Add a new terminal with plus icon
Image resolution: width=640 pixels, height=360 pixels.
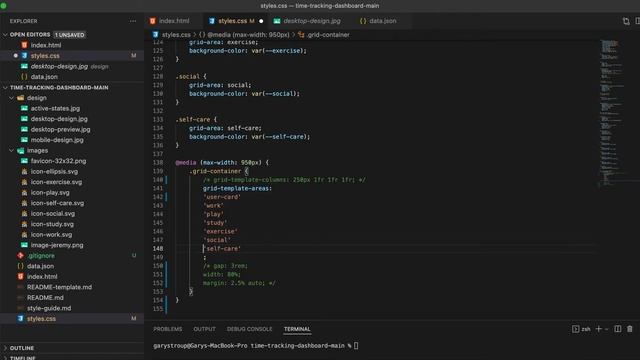click(x=598, y=329)
